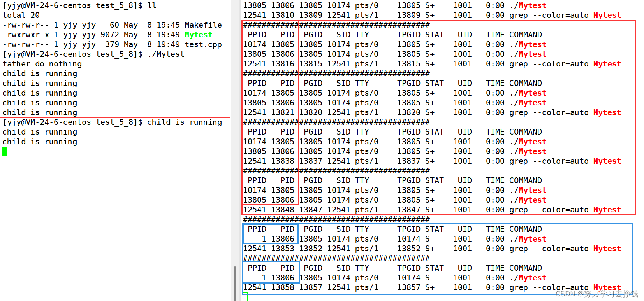Viewport: 644px width, 301px height.
Task: Select file size value 379
Action: 112,44
